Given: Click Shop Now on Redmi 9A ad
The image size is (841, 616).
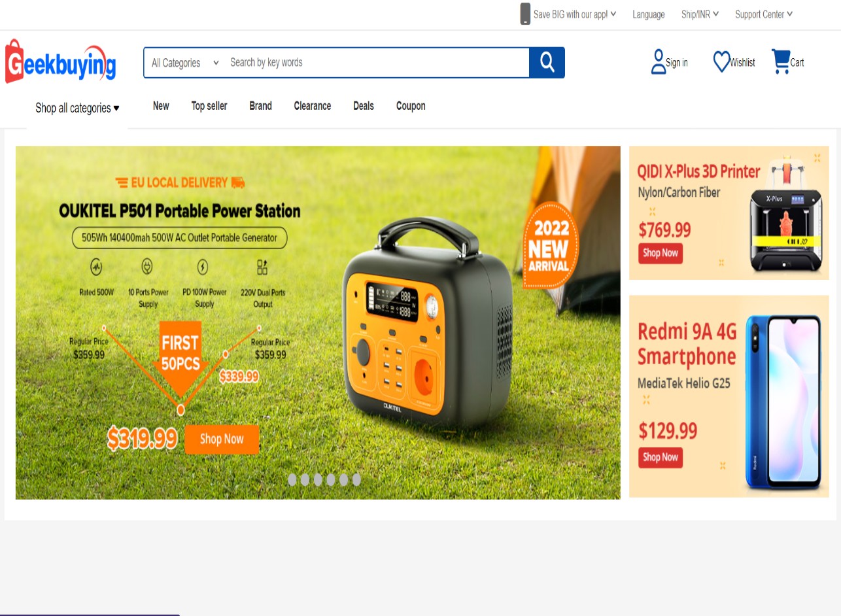Looking at the screenshot, I should point(661,457).
